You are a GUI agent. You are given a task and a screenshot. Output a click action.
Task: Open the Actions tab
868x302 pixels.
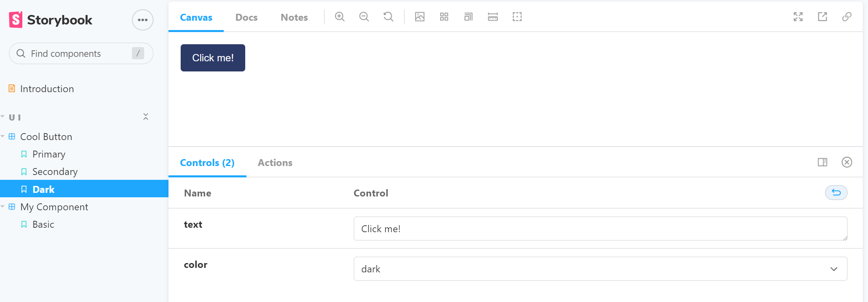tap(275, 163)
